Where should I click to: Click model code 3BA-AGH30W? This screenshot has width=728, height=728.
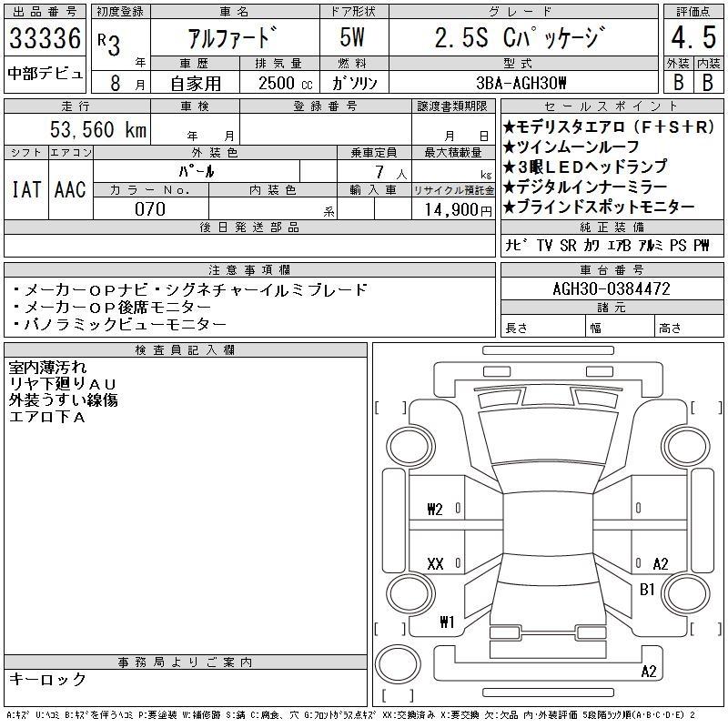coord(521,83)
